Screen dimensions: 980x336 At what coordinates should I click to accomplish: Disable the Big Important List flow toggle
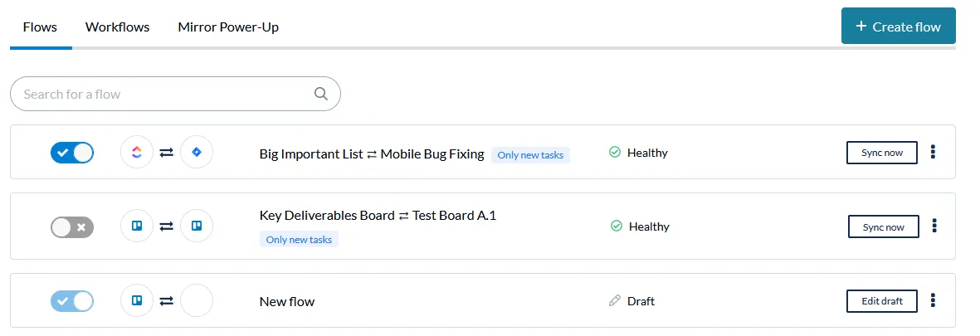[x=72, y=153]
